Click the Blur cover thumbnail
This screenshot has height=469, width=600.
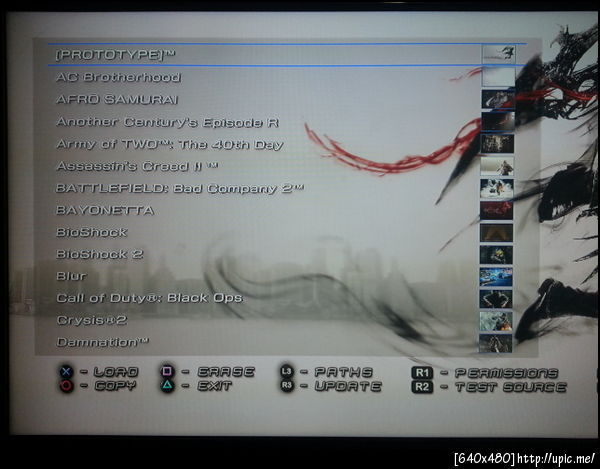tap(496, 277)
